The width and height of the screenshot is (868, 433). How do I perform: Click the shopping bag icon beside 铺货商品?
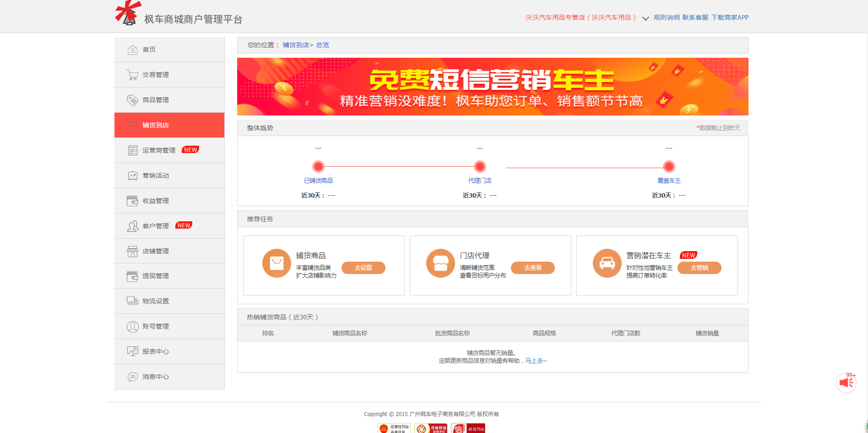[x=277, y=264]
